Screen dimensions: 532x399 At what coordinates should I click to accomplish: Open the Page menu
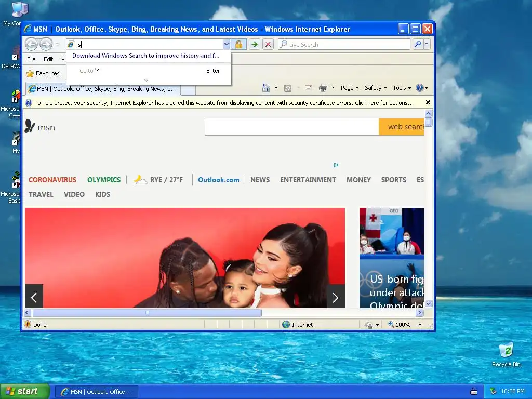click(350, 88)
